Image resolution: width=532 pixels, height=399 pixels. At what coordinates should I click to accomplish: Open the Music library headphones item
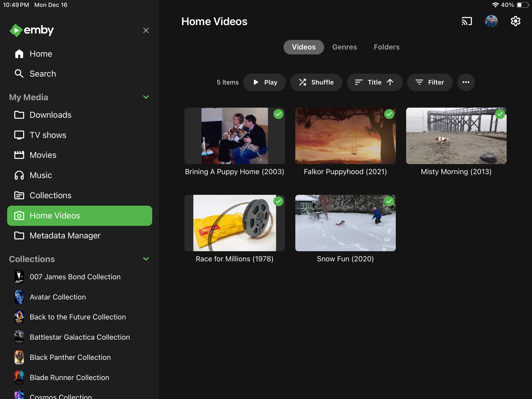(41, 175)
